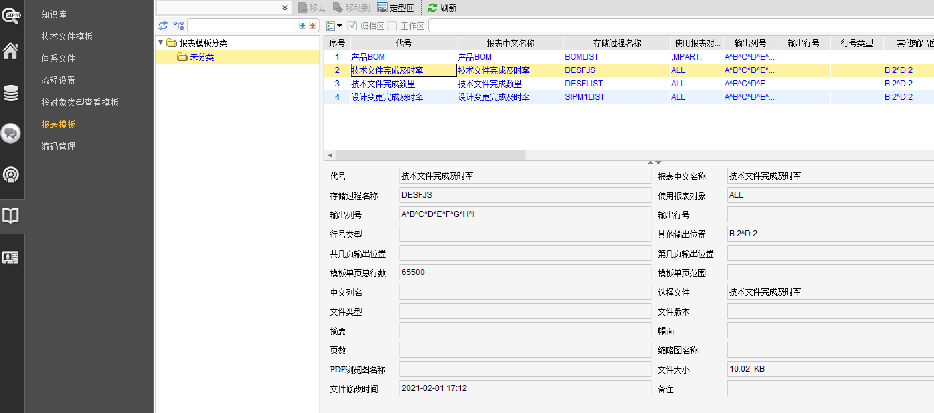Click the 移入 toolbar document icon
This screenshot has width=934, height=413.
coord(303,7)
